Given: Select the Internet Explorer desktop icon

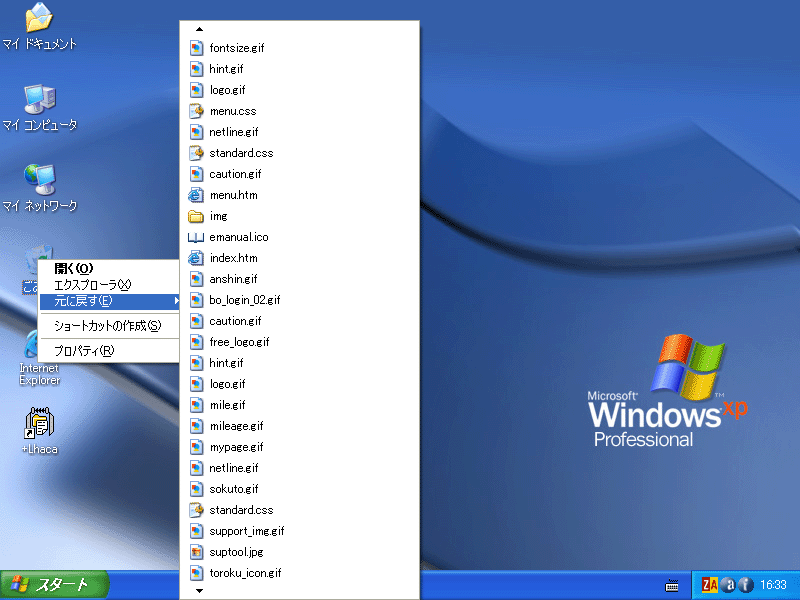Looking at the screenshot, I should coord(39,357).
